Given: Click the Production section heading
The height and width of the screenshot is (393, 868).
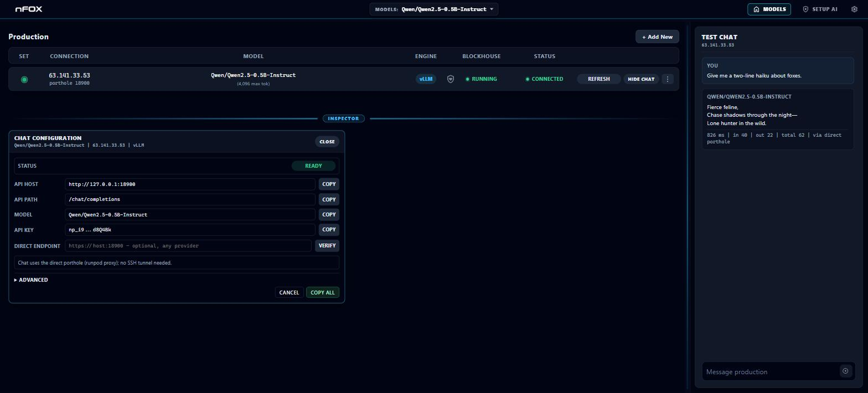Looking at the screenshot, I should (28, 37).
